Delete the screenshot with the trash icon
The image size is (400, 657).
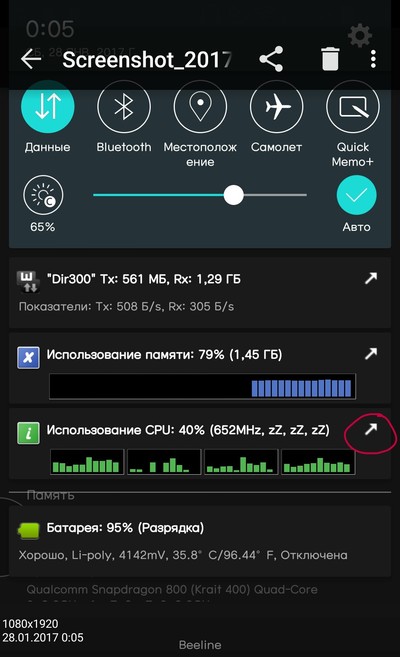330,59
